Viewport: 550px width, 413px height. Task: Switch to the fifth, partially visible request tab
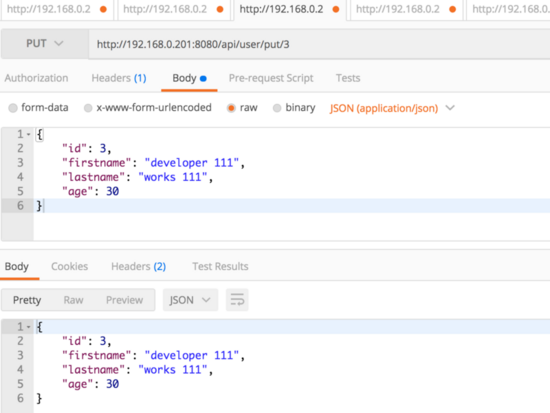pos(509,9)
